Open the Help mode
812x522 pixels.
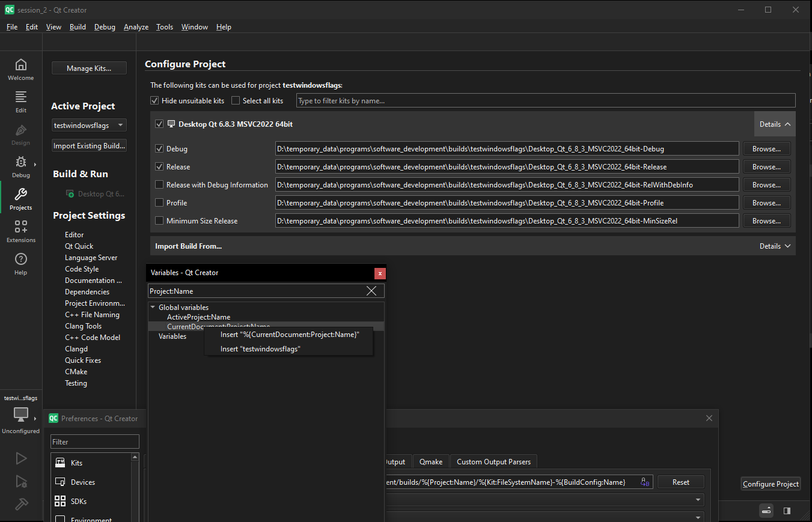(20, 264)
